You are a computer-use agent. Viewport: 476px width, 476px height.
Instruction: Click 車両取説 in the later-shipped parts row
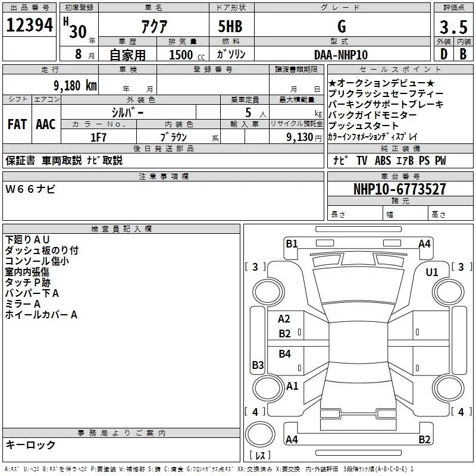62,161
